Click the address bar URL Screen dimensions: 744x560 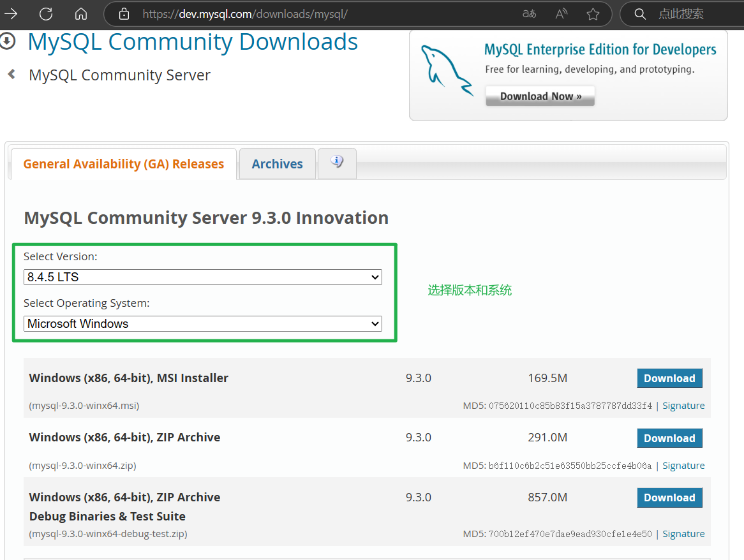pos(245,14)
